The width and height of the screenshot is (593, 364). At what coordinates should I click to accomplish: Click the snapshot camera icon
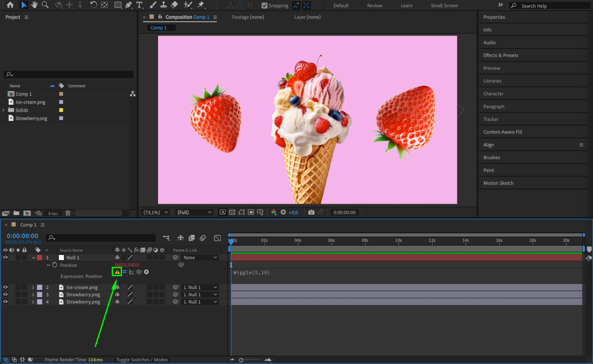click(311, 212)
